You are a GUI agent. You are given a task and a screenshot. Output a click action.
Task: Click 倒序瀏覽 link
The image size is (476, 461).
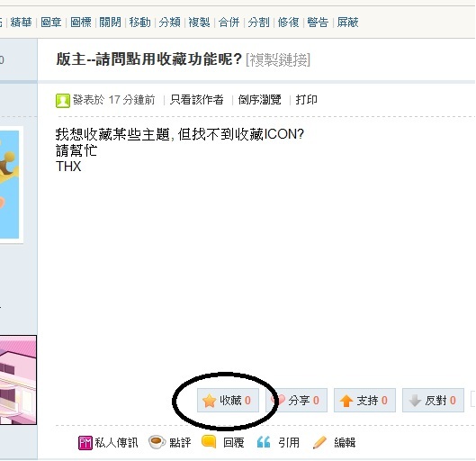pyautogui.click(x=259, y=100)
